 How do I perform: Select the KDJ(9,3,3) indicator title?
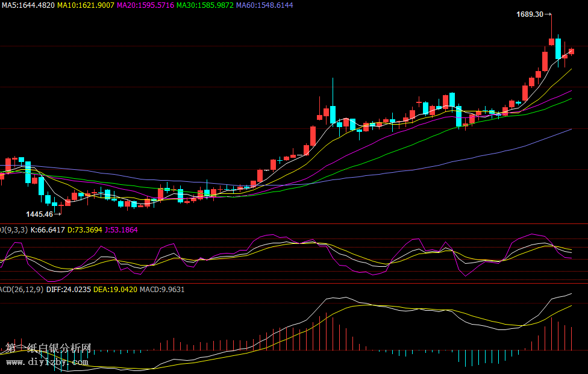point(13,229)
